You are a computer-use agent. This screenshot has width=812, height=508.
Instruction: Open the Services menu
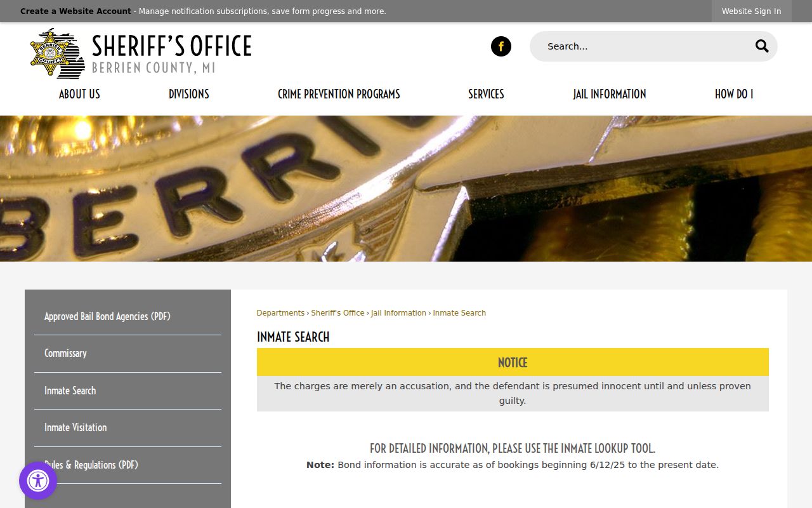pos(486,94)
